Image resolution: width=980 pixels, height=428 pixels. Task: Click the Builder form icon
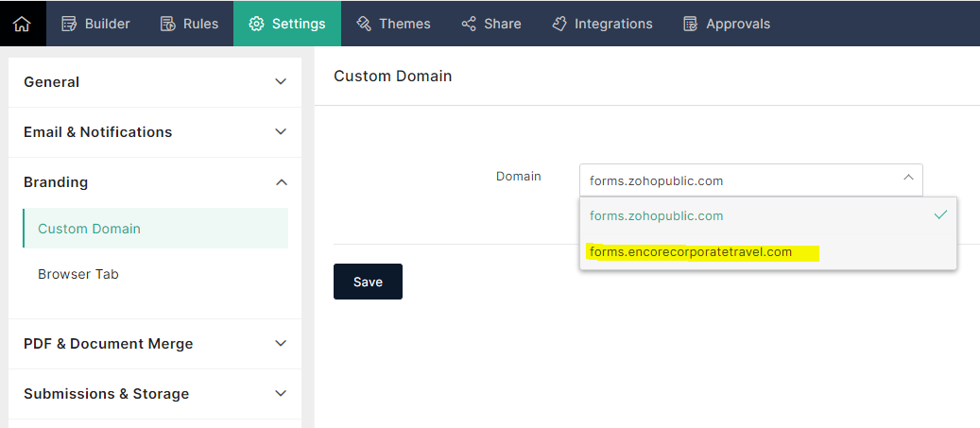[x=69, y=24]
